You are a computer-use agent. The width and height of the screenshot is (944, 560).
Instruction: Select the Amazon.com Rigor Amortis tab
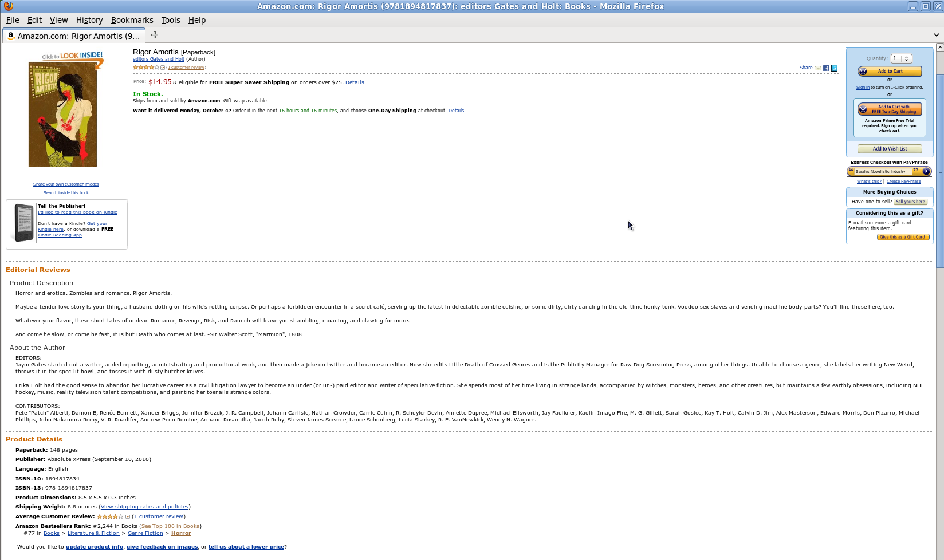[x=73, y=36]
